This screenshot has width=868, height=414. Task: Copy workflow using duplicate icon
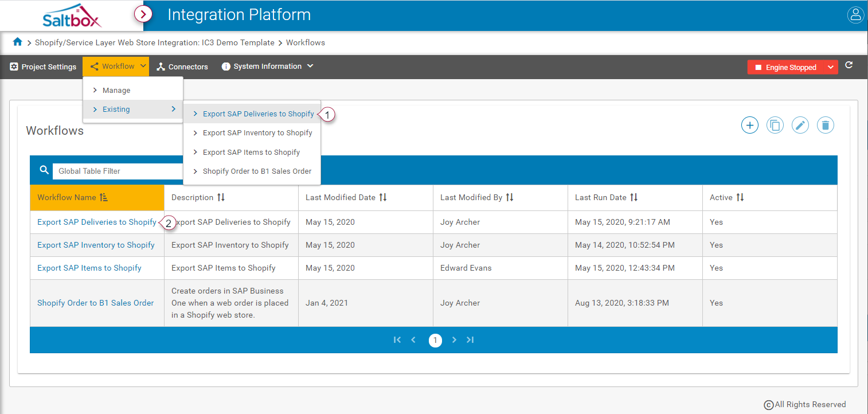775,125
